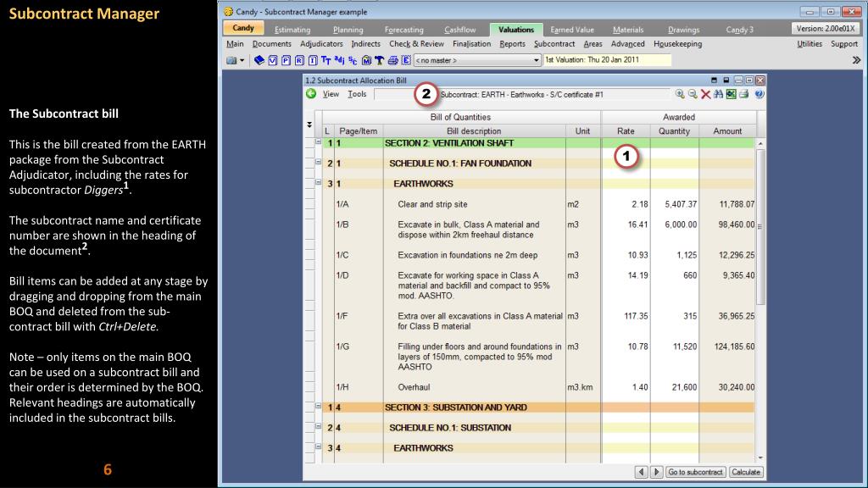Open the Check & Review menu
Image resolution: width=868 pixels, height=488 pixels.
pyautogui.click(x=416, y=44)
